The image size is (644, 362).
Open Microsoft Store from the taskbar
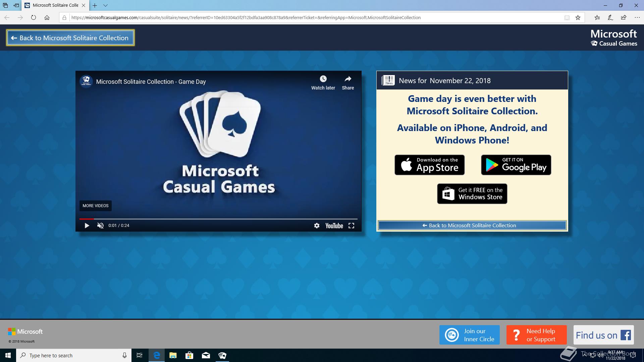(x=190, y=355)
